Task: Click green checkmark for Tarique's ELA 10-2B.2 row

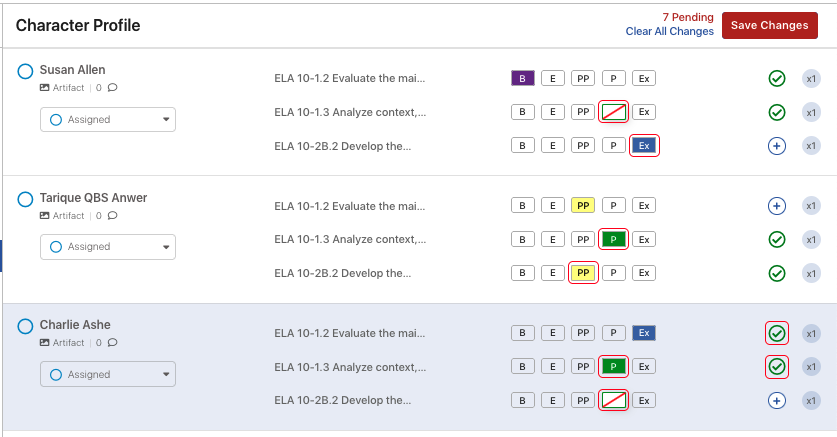Action: 777,273
